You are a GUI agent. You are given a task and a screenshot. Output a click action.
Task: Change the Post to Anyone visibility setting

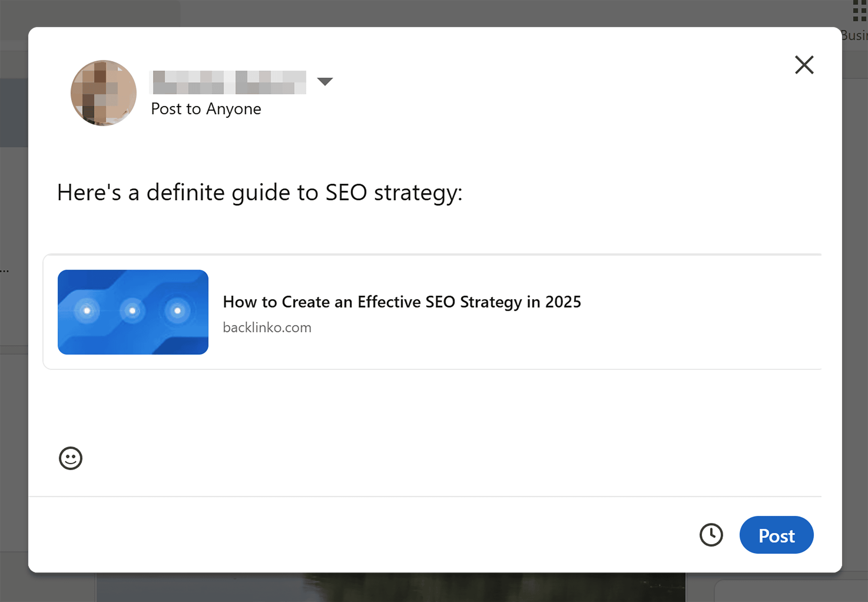point(206,109)
